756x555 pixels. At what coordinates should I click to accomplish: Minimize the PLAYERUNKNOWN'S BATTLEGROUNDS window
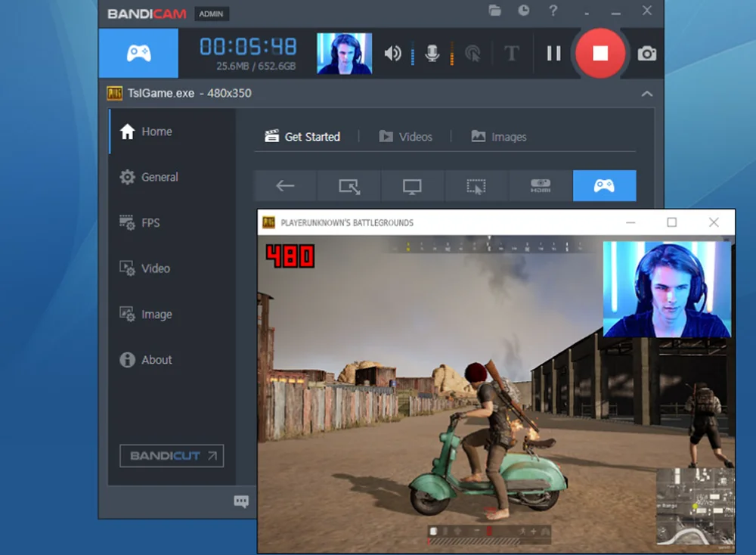[631, 222]
